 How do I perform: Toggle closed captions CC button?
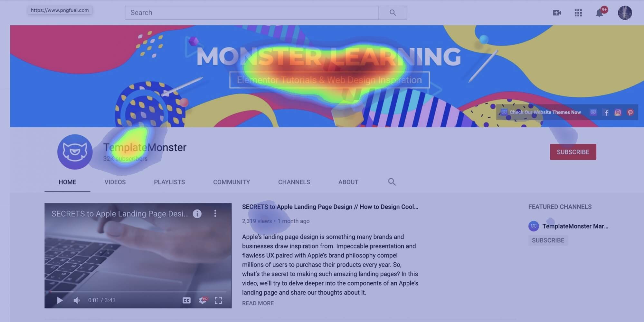186,300
